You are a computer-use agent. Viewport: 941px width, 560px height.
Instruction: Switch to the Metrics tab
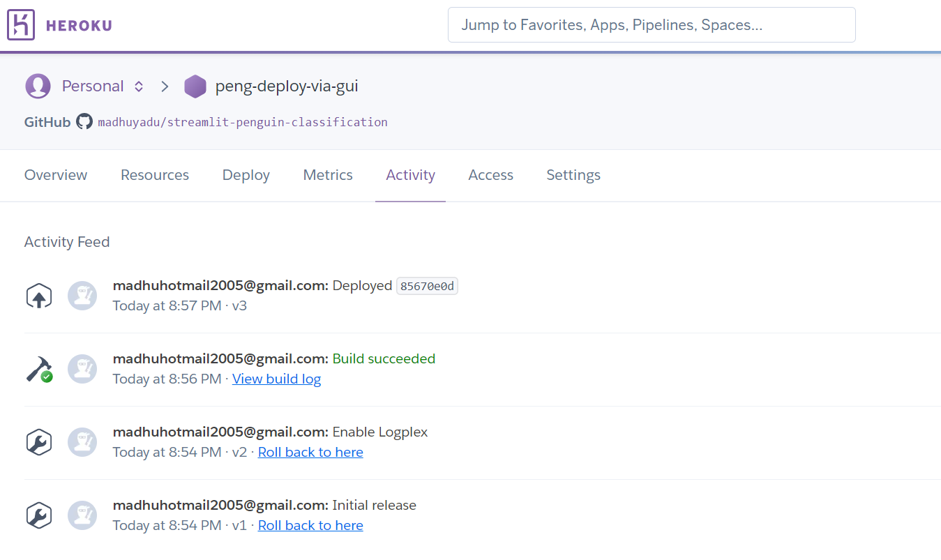click(x=327, y=175)
